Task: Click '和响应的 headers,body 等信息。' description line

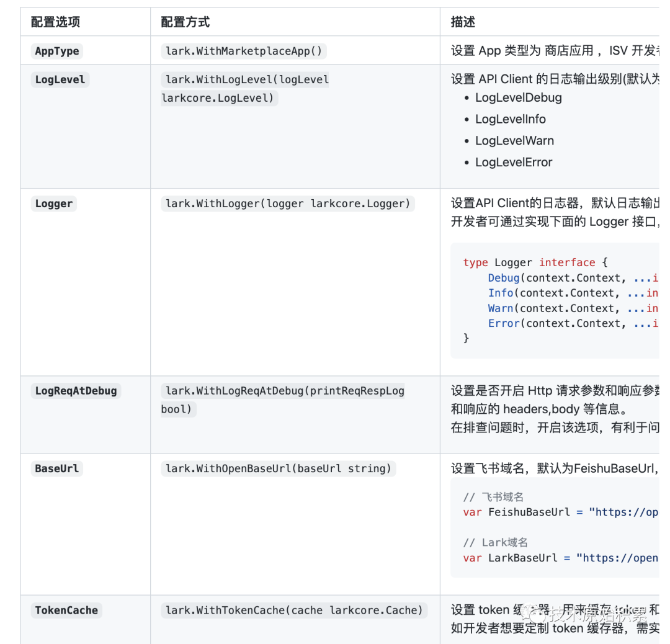Action: [541, 409]
